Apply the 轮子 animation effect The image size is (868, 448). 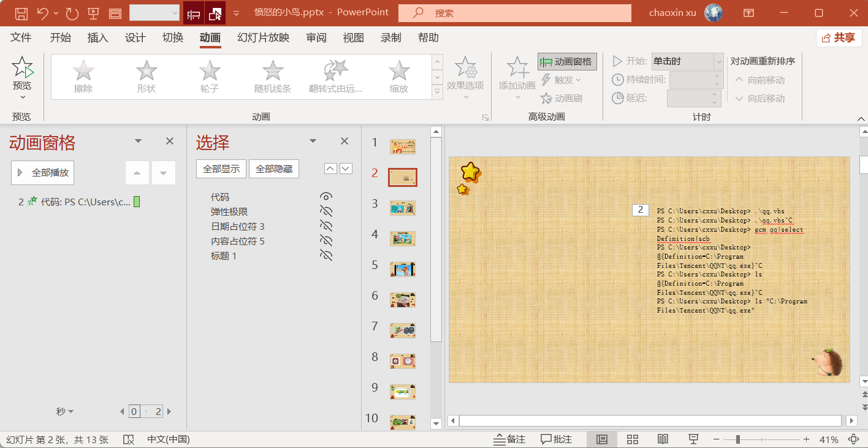pyautogui.click(x=210, y=77)
